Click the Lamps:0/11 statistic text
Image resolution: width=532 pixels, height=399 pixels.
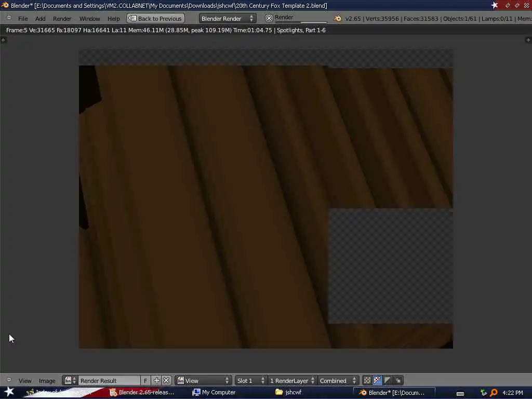497,19
